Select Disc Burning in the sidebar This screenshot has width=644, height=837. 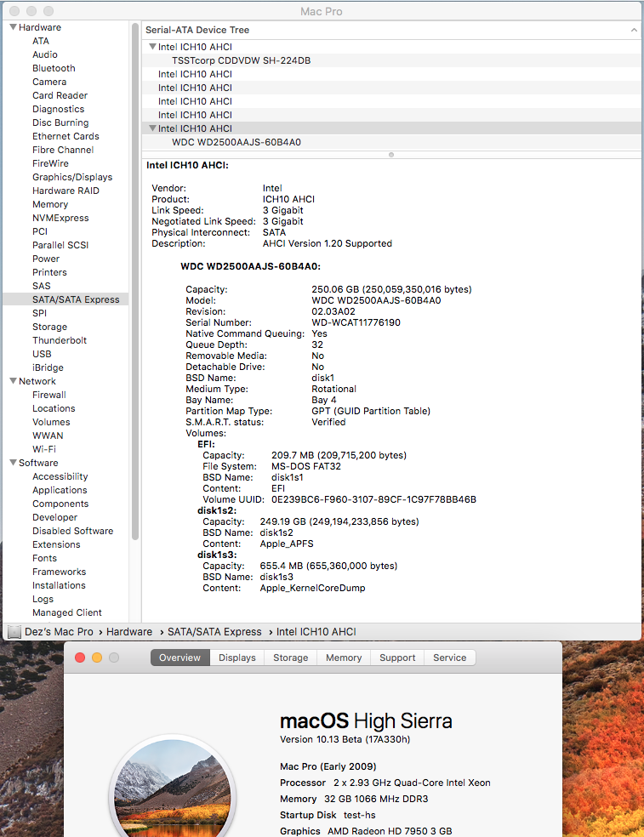60,122
